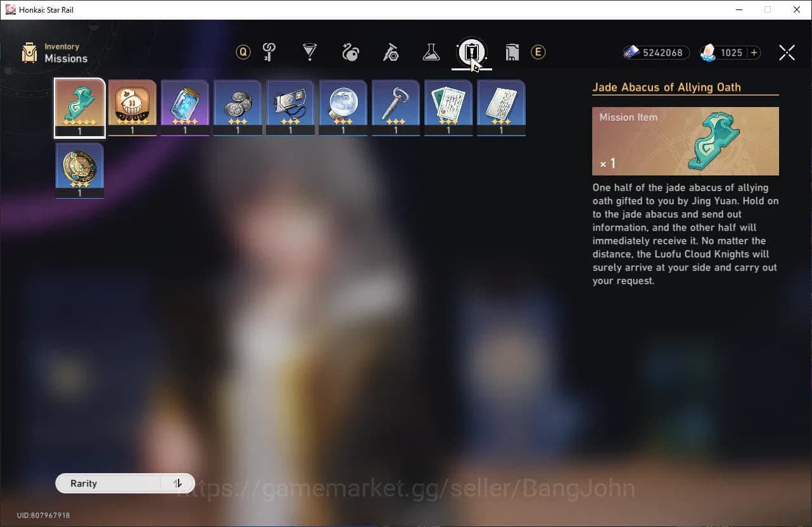Click the Stellar Jade currency icon

708,53
